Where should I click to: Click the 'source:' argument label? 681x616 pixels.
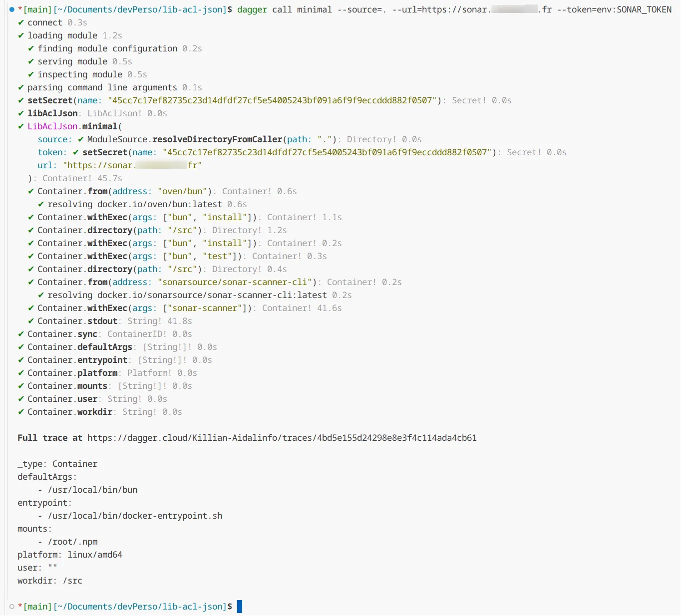(55, 139)
